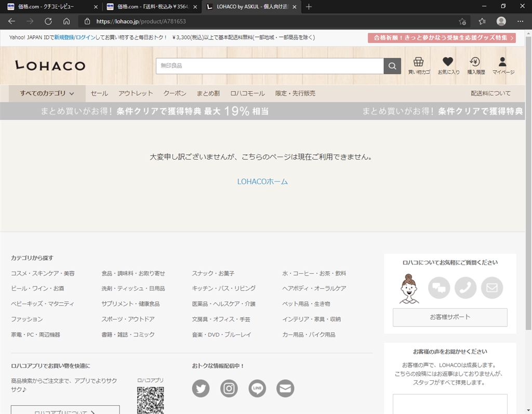Viewport: 532px width, 414px height.
Task: Open LOHACO Instagram icon
Action: 229,388
